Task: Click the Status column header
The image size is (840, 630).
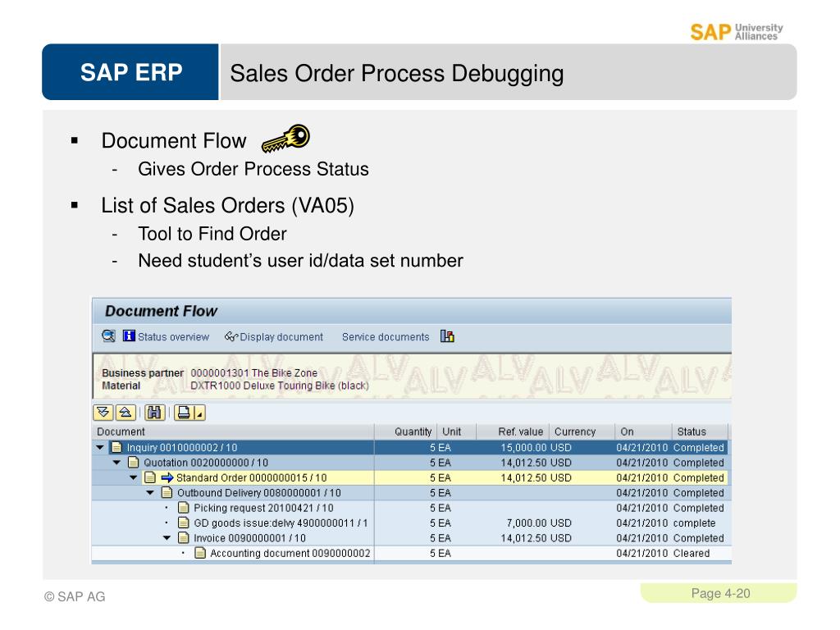Action: pyautogui.click(x=700, y=431)
